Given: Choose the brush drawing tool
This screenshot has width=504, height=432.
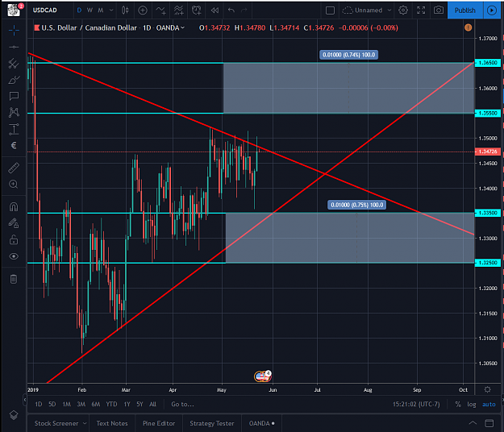Looking at the screenshot, I should (x=14, y=80).
